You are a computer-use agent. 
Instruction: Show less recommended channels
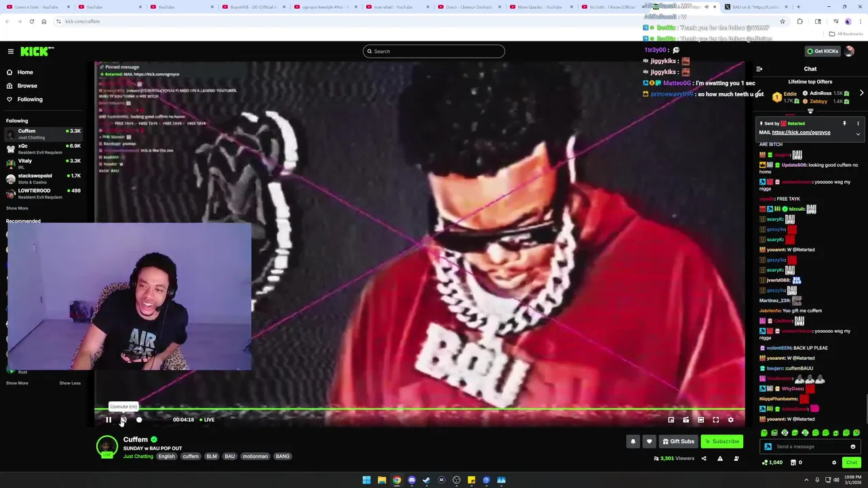pos(70,383)
